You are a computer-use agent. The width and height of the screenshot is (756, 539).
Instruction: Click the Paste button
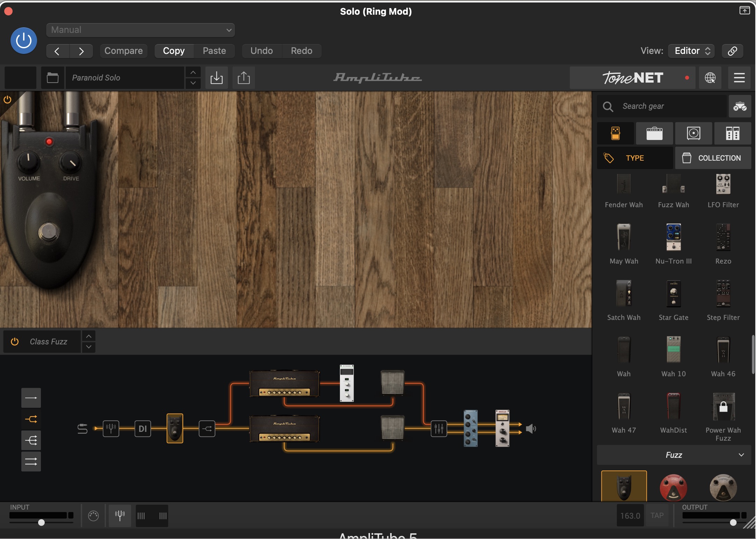[x=214, y=51]
